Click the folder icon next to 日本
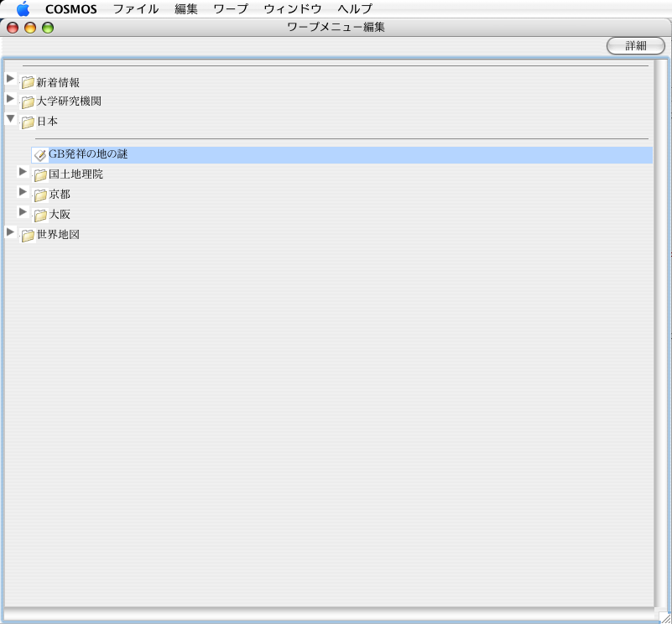672x624 pixels. [29, 122]
